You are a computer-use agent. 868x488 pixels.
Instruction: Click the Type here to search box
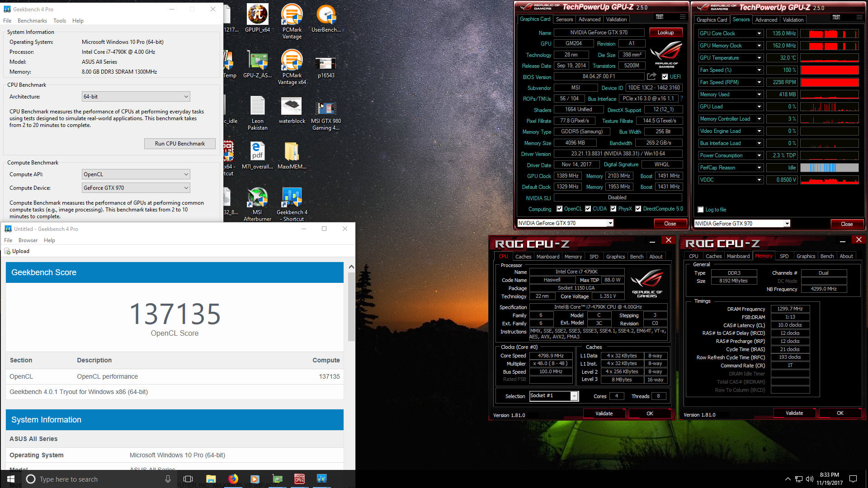pyautogui.click(x=99, y=479)
